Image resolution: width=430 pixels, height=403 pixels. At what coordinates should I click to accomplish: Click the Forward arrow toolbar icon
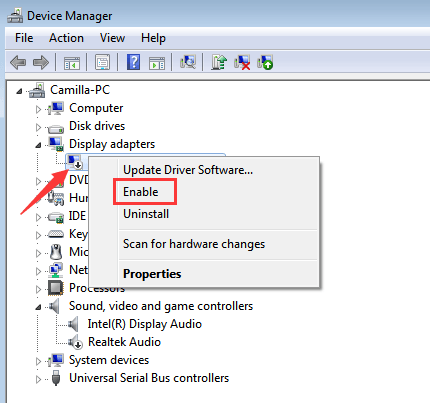[41, 62]
